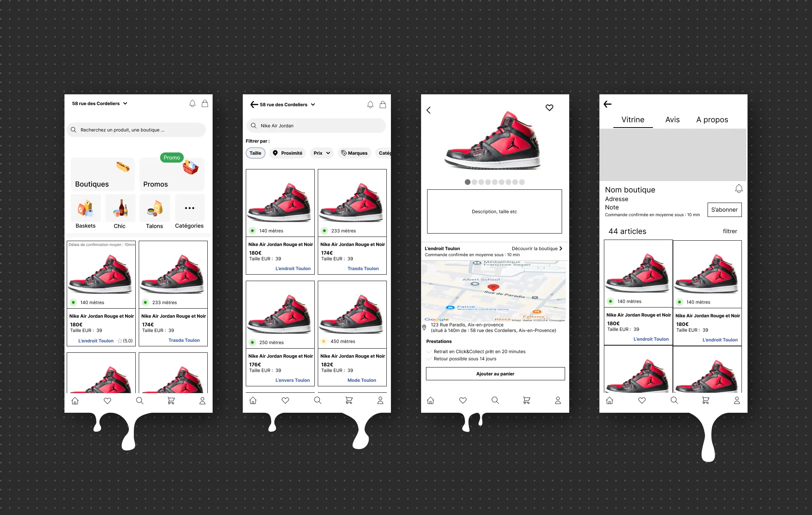Expand address dropdown on first home screen
812x515 pixels.
pos(125,103)
